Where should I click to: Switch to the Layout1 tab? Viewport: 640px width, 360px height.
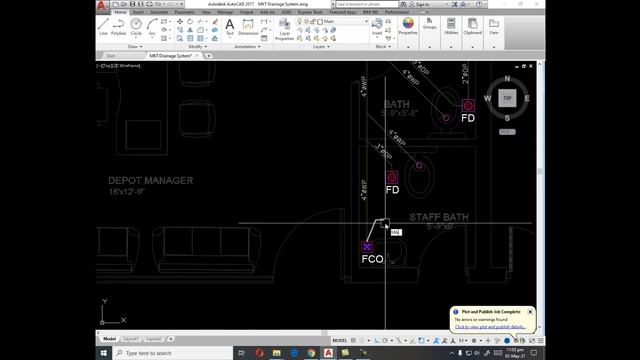pyautogui.click(x=131, y=339)
